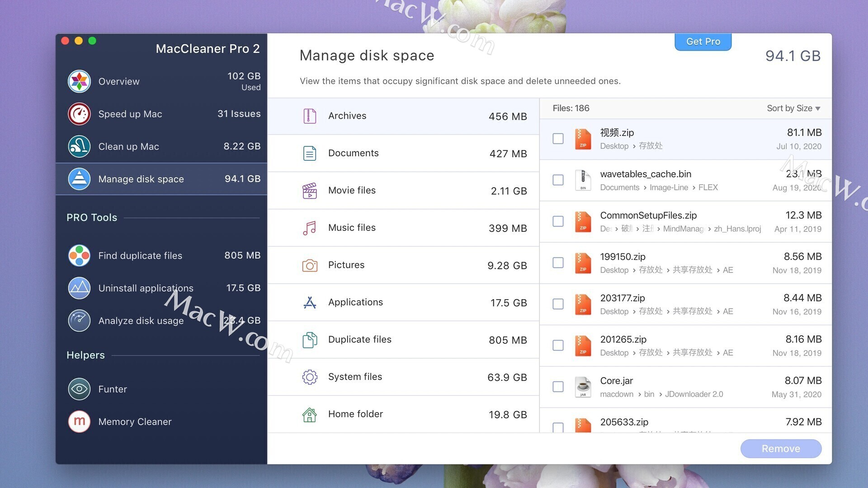Click the Duplicate files pages icon

tap(310, 340)
